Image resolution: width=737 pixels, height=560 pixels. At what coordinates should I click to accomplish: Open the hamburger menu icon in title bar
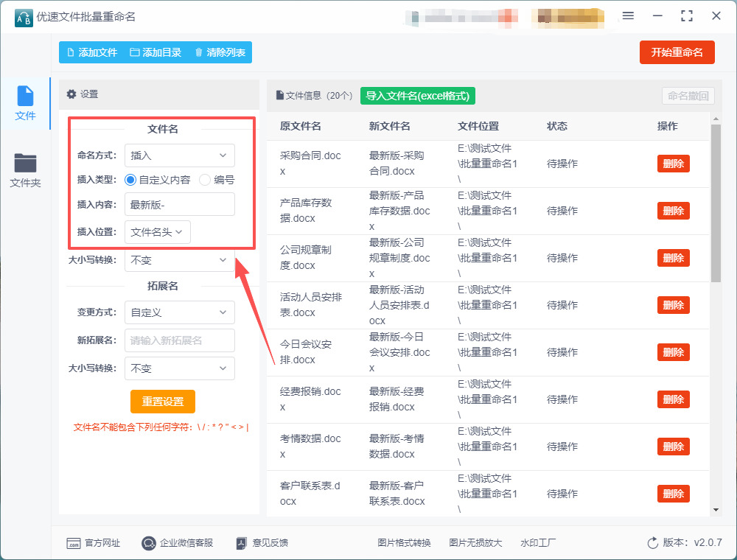628,15
